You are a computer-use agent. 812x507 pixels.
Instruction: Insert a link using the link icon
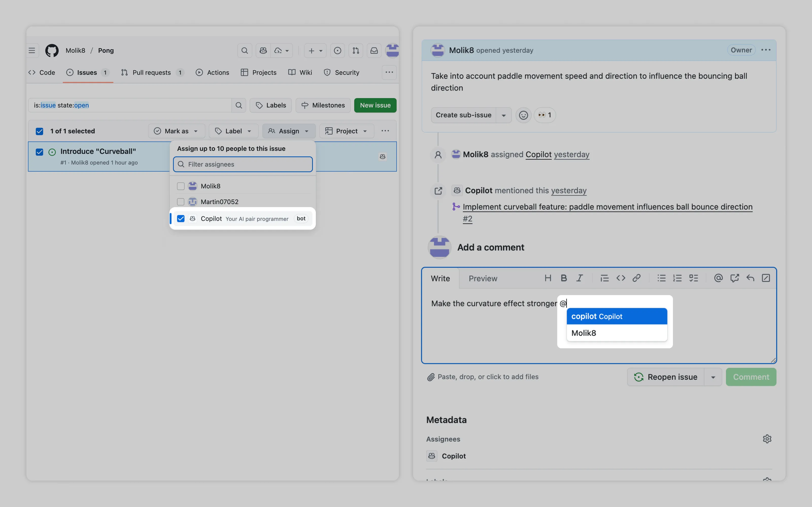coord(636,278)
